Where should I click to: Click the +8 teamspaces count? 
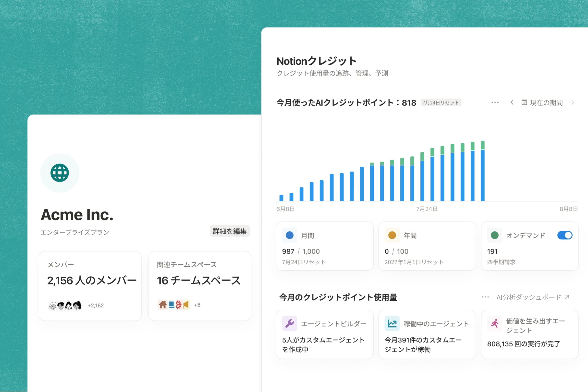[x=197, y=305]
